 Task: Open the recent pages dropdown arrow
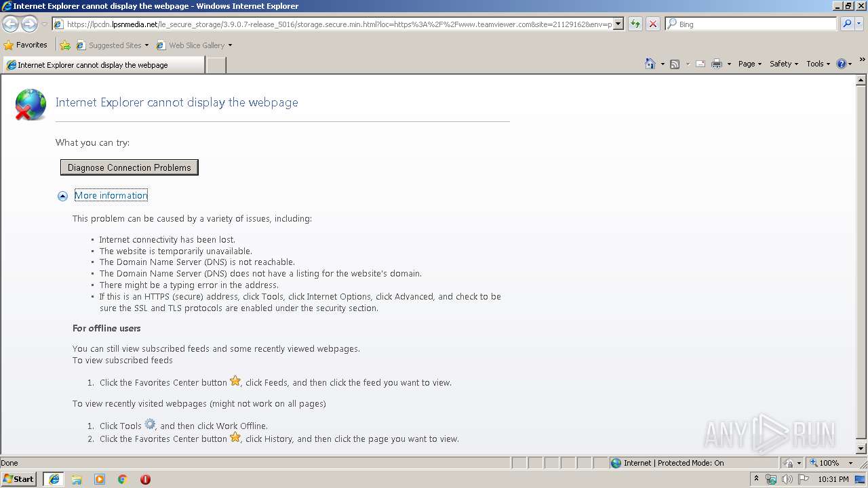pyautogui.click(x=44, y=24)
